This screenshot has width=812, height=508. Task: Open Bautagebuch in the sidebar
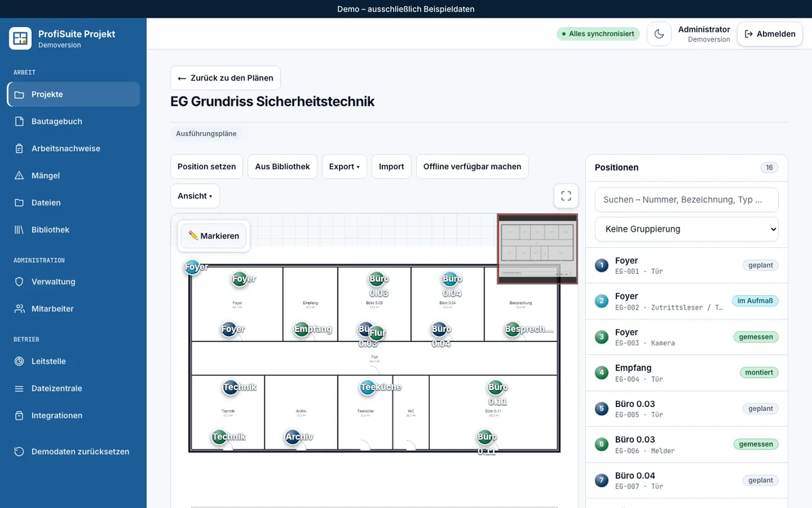pyautogui.click(x=73, y=121)
